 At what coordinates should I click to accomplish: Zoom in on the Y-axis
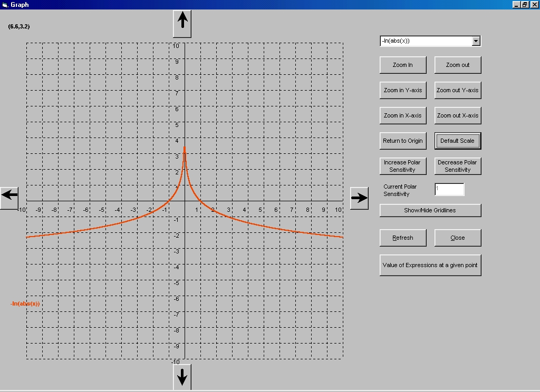(x=403, y=90)
